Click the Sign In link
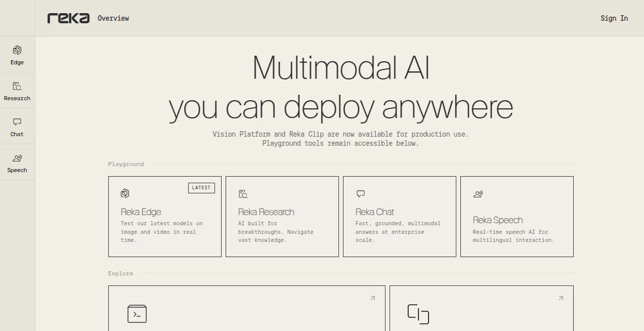The height and width of the screenshot is (331, 644). (614, 18)
